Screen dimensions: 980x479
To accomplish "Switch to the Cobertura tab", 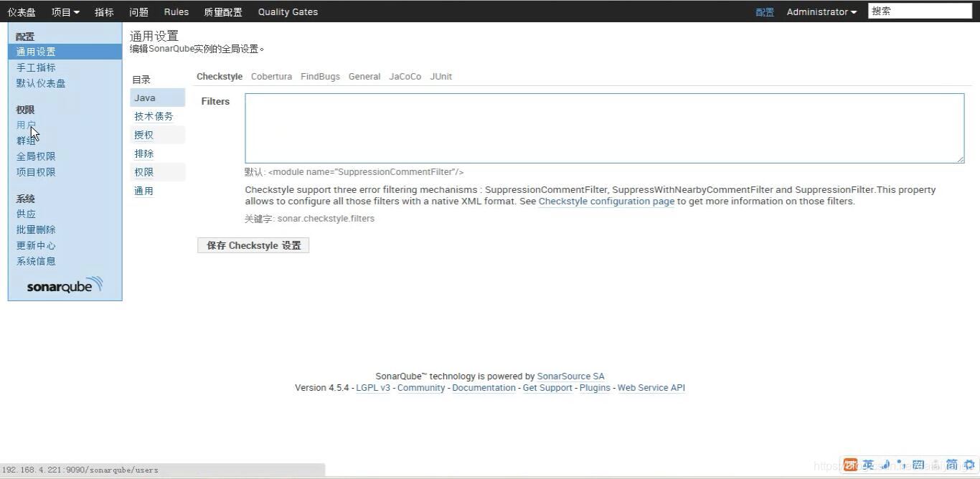I will [271, 77].
